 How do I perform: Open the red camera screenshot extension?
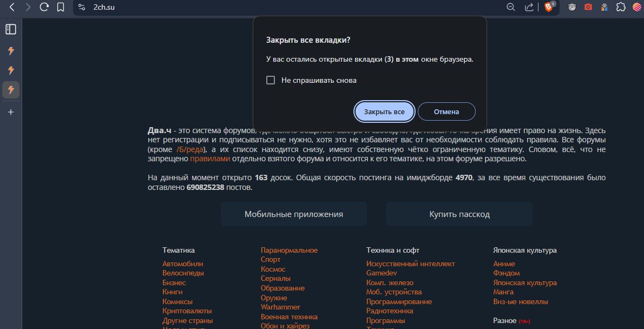click(588, 7)
